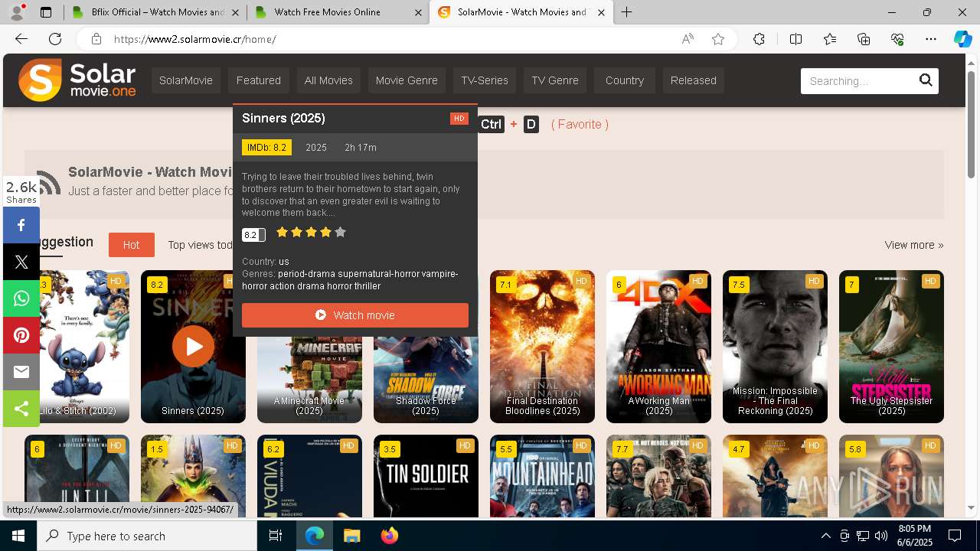Expand TV Genre menu
Image resolution: width=980 pixels, height=551 pixels.
(555, 80)
